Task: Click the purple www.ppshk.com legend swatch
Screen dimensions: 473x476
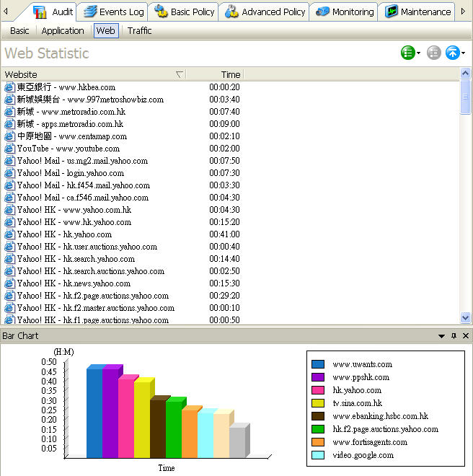Action: [318, 377]
